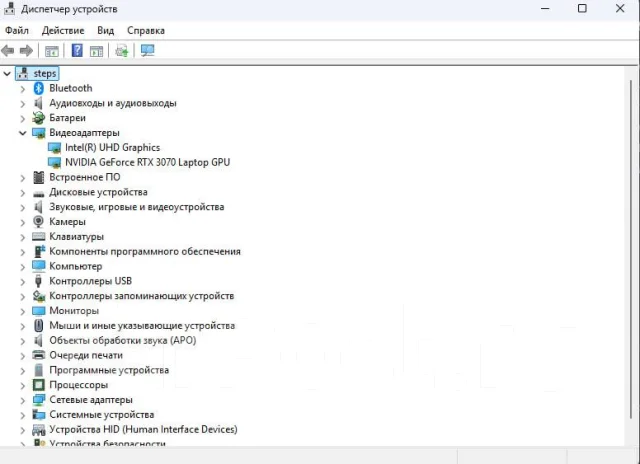Image resolution: width=640 pixels, height=464 pixels.
Task: Select NVIDIA GeForce RTX 3070 Laptop GPU
Action: tap(147, 162)
